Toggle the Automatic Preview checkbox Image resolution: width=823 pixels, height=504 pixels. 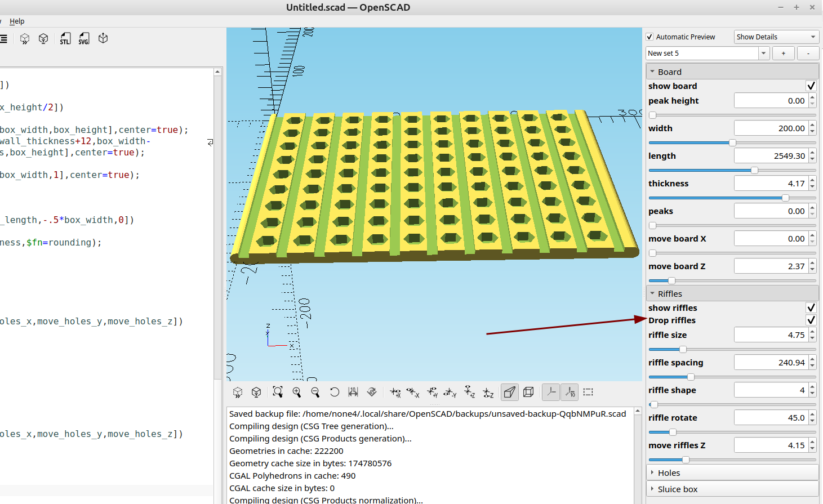(650, 37)
